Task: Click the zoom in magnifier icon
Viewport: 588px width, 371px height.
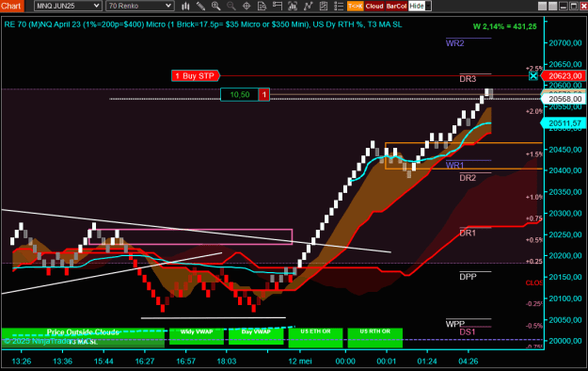Action: coord(215,6)
